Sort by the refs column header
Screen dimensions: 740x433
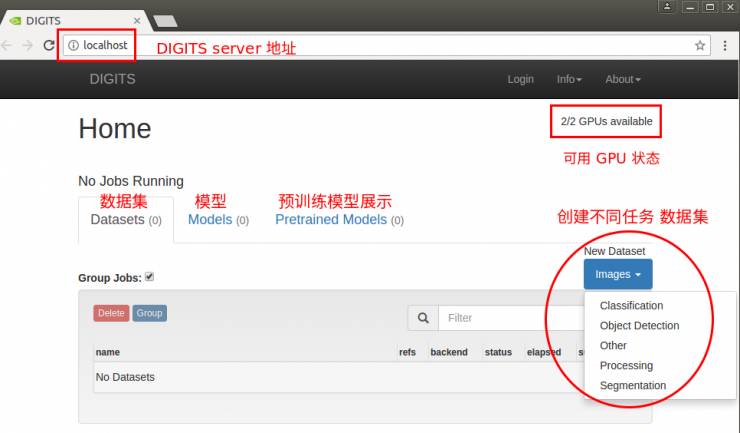(407, 352)
